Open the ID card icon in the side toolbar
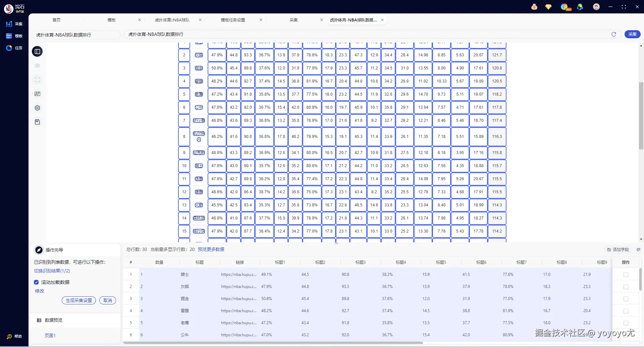The image size is (644, 347). [37, 94]
